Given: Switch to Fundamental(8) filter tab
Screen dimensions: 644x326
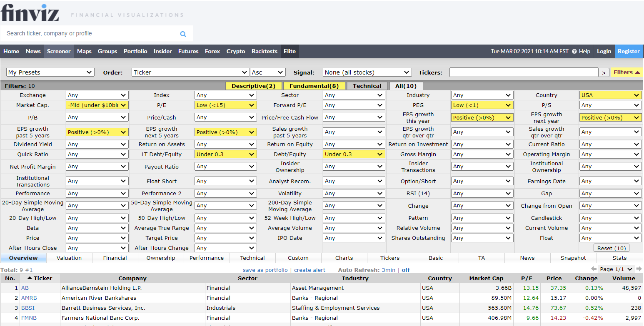Looking at the screenshot, I should (x=315, y=86).
